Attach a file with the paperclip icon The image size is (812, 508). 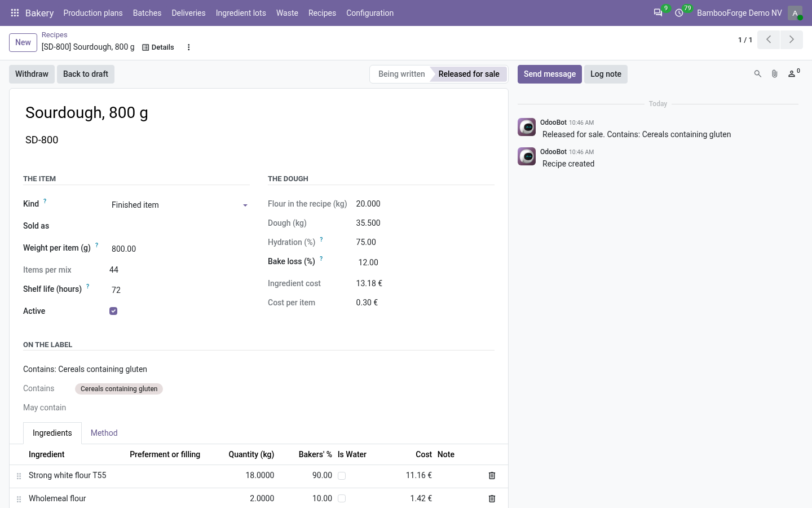775,74
